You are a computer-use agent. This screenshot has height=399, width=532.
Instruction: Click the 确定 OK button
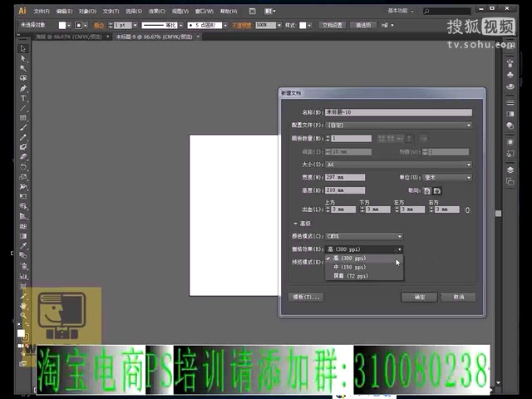pos(419,297)
